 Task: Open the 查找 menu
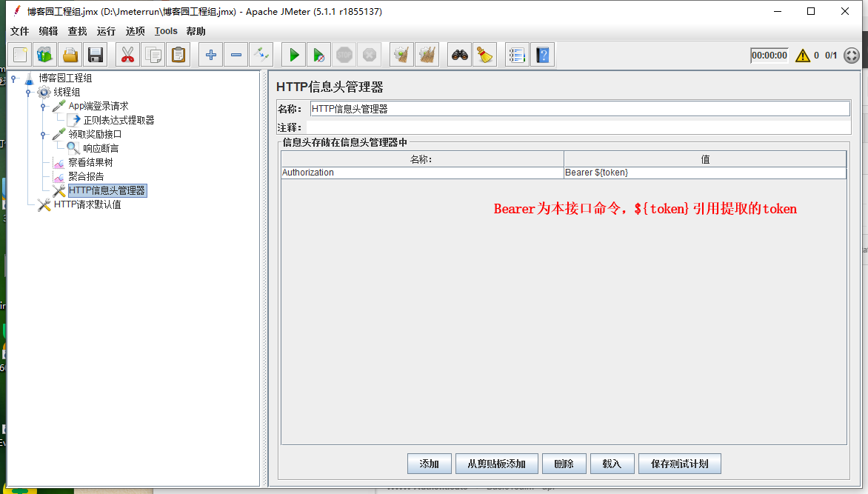pyautogui.click(x=77, y=31)
